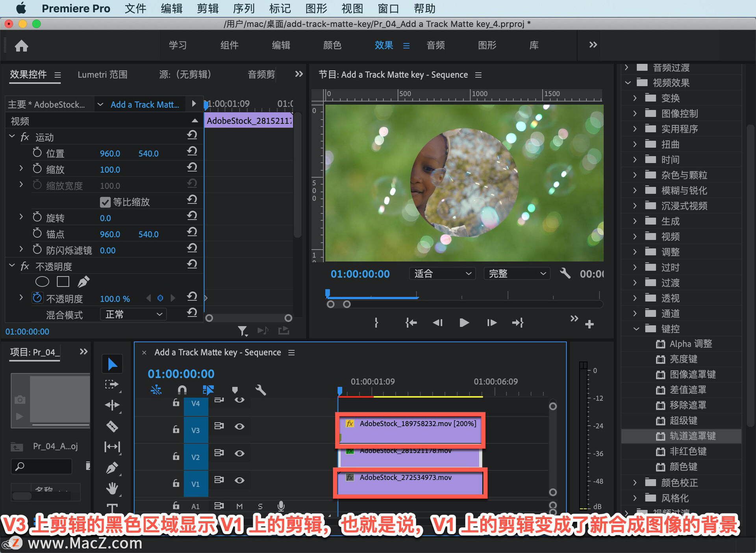
Task: Toggle sync lock for track V2
Action: [219, 453]
